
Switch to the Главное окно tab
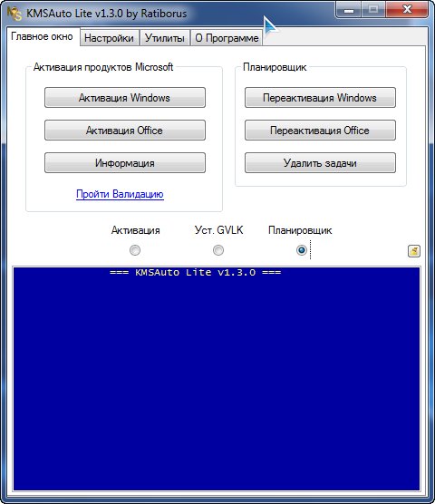point(42,36)
